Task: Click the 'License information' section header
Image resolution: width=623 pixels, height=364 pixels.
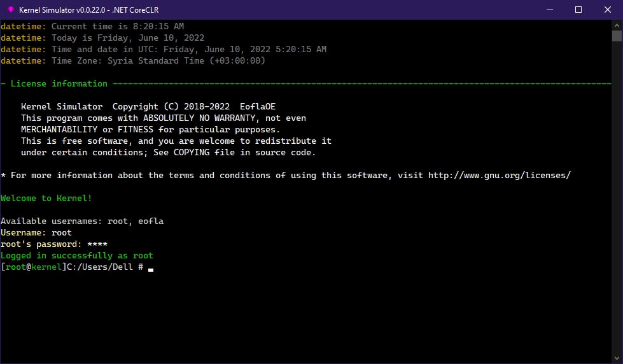Action: (59, 84)
